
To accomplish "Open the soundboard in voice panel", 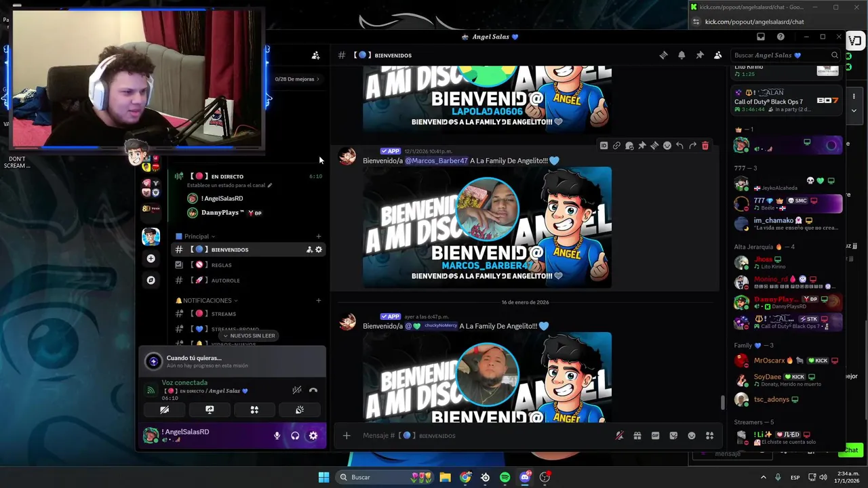I will coord(300,409).
